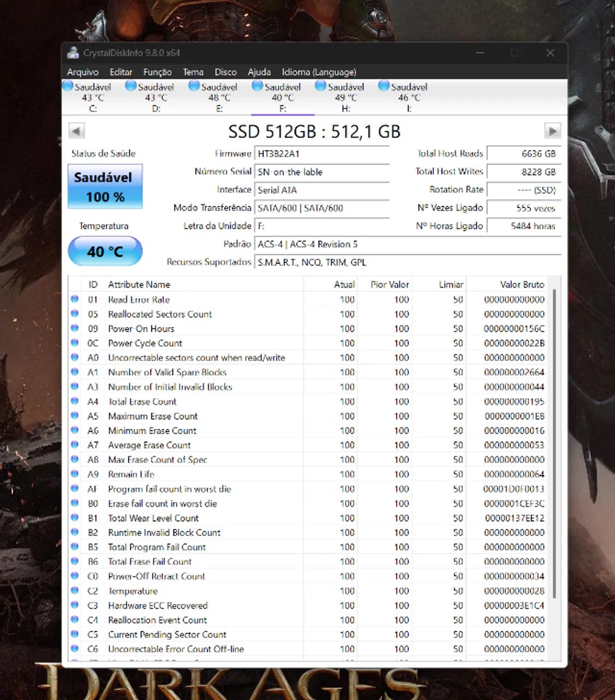
Task: Select drive I: disk tab
Action: 409,97
